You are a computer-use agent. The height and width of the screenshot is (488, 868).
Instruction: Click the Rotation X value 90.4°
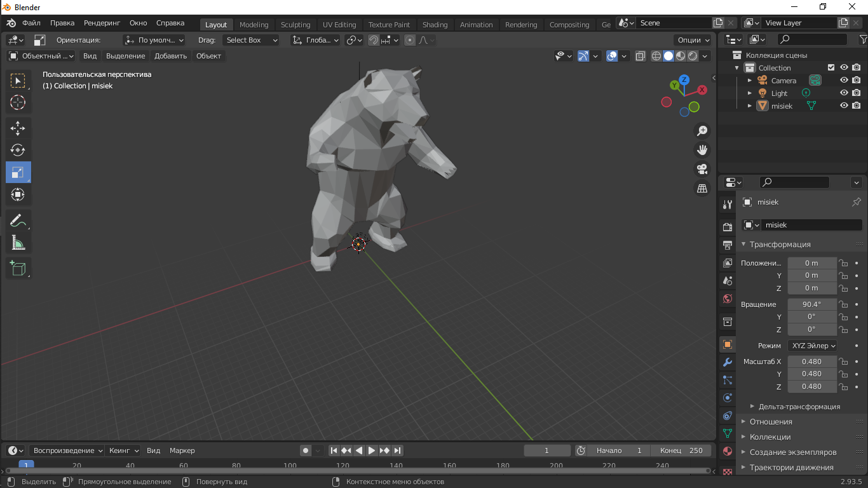click(x=812, y=304)
